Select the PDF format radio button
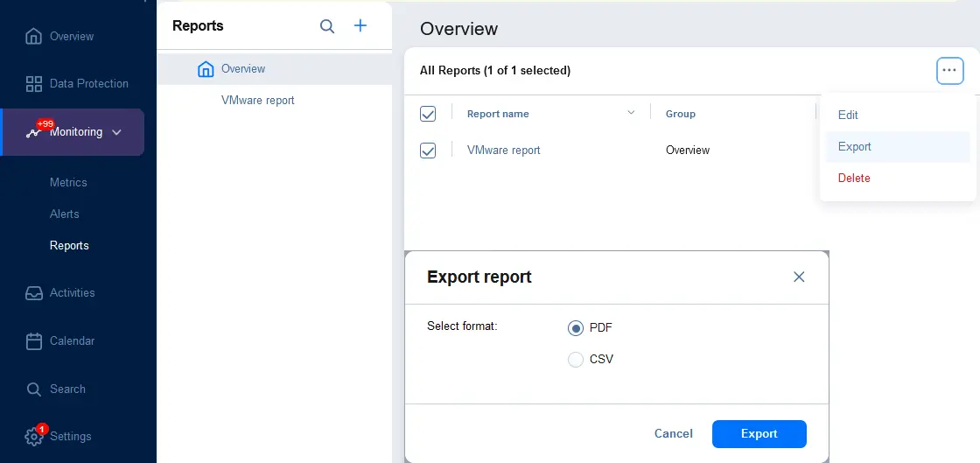Image resolution: width=980 pixels, height=463 pixels. 575,328
